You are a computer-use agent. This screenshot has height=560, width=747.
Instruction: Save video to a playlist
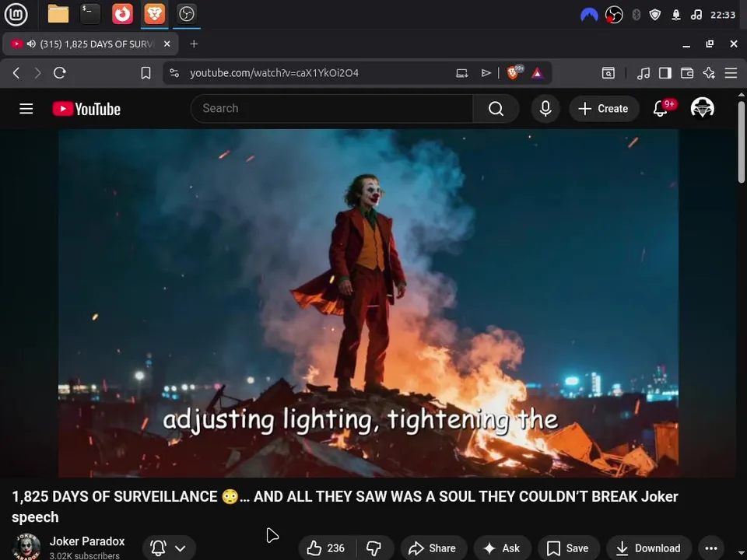pyautogui.click(x=567, y=548)
